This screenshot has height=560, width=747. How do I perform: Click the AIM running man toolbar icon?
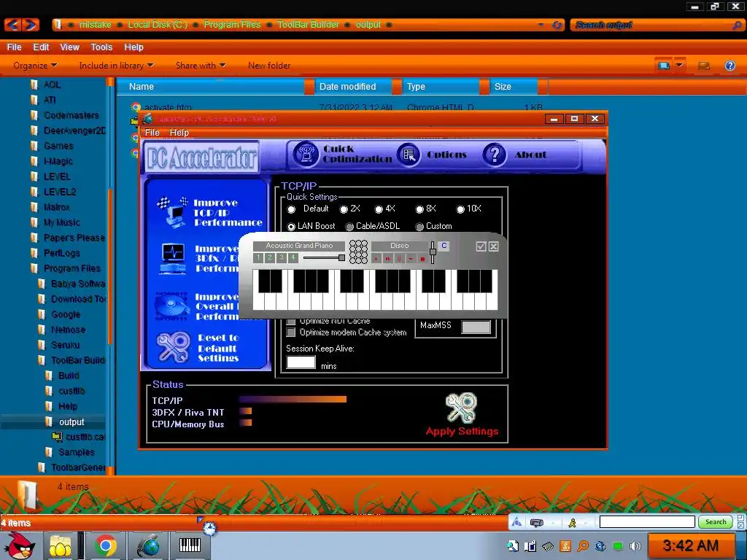[x=572, y=523]
